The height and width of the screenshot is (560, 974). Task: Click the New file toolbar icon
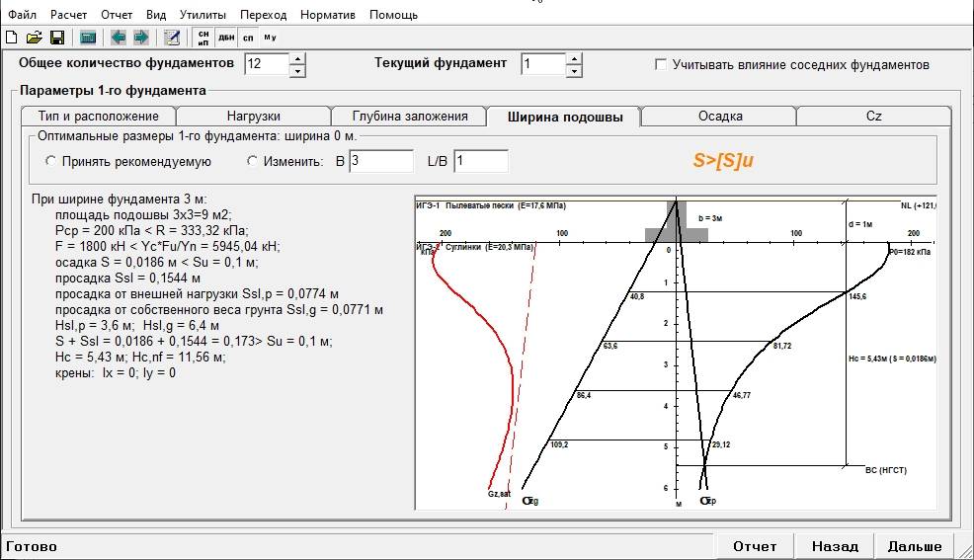tap(11, 38)
